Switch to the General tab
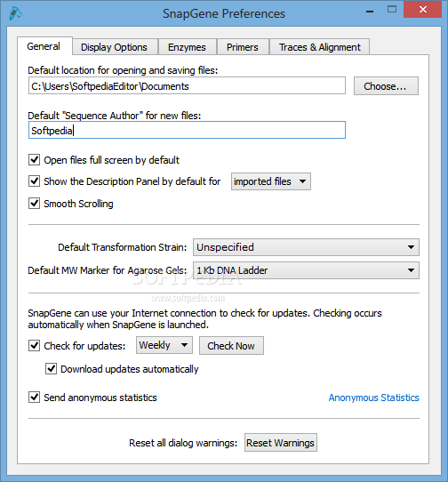Image resolution: width=448 pixels, height=482 pixels. tap(44, 46)
